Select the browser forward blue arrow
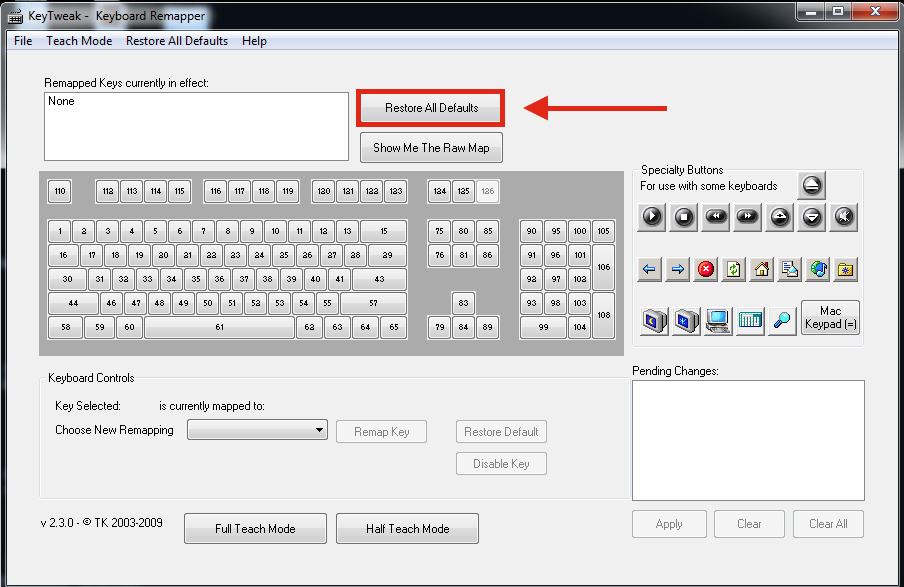 pyautogui.click(x=677, y=269)
